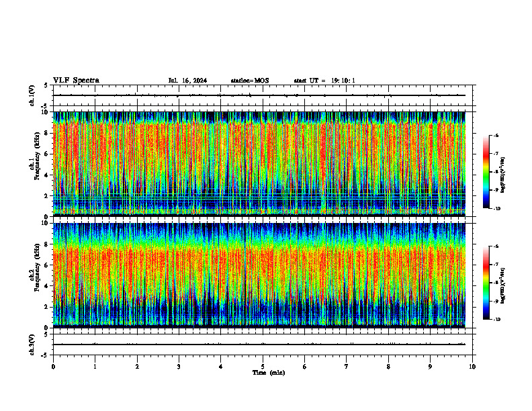Click the "Time (min)" axis label
Screen dimensions: 532x411
(269, 373)
